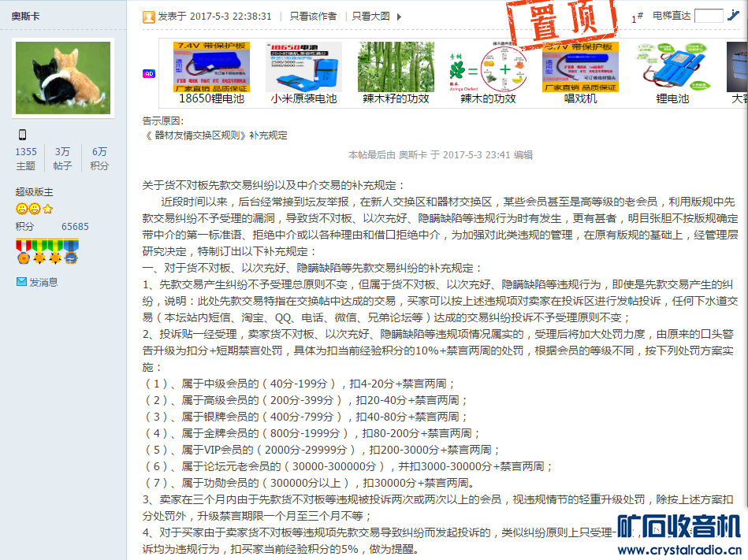Open the 辣木的功效 ad thumbnail
This screenshot has height=560, width=748.
(488, 67)
